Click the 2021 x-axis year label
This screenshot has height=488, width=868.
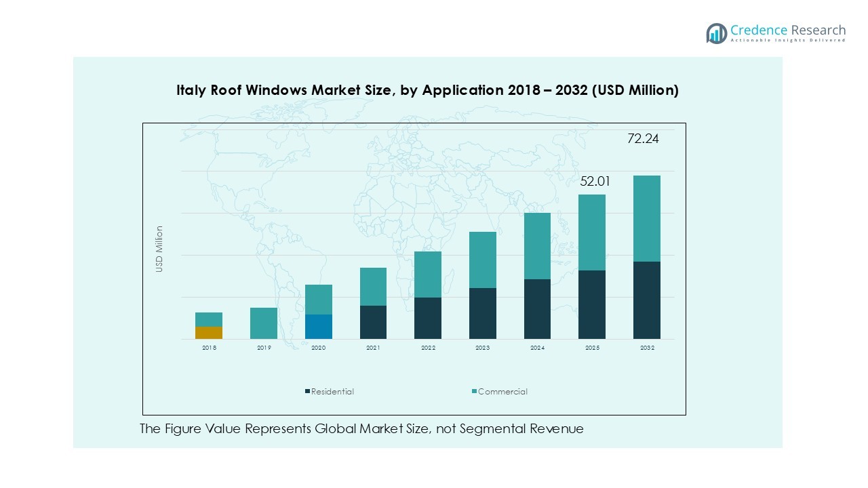click(373, 348)
